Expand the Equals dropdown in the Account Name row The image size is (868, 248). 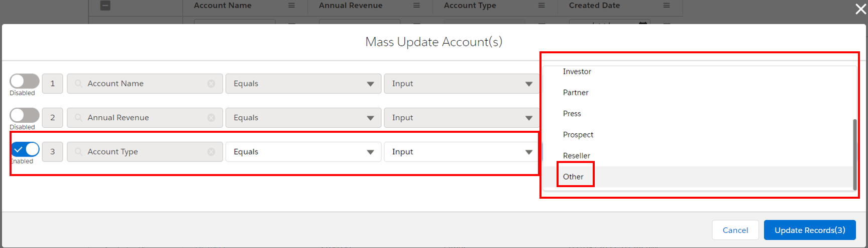[303, 84]
